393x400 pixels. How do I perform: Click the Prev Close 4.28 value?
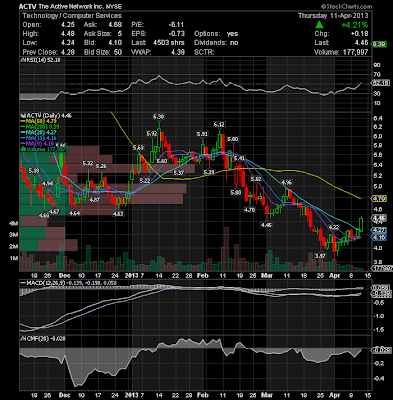tap(68, 52)
